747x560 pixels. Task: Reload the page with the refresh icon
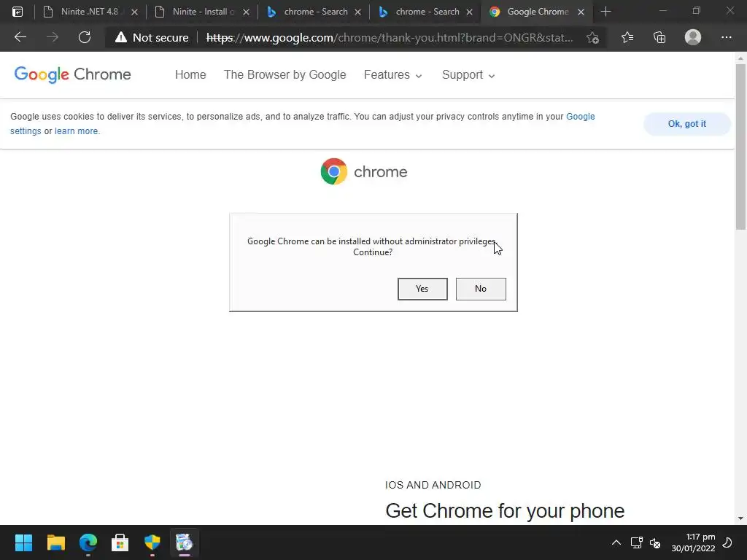click(85, 37)
